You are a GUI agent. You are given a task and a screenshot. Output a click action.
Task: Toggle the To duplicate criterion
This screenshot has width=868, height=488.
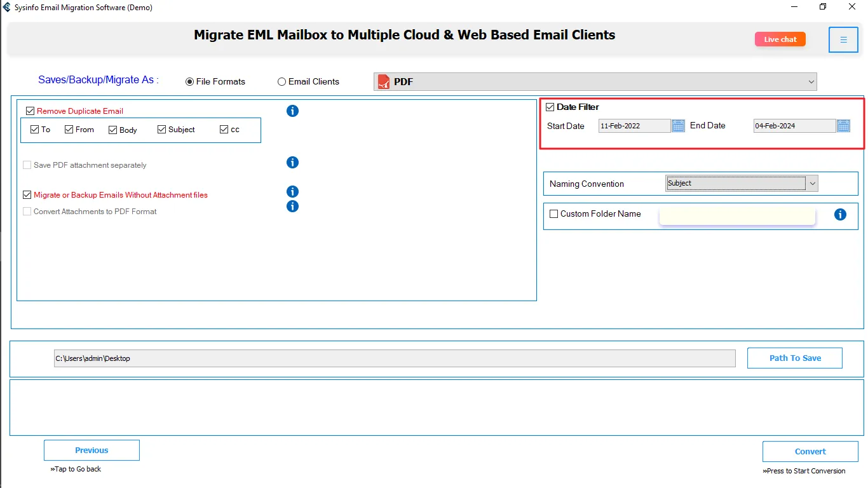click(x=35, y=130)
